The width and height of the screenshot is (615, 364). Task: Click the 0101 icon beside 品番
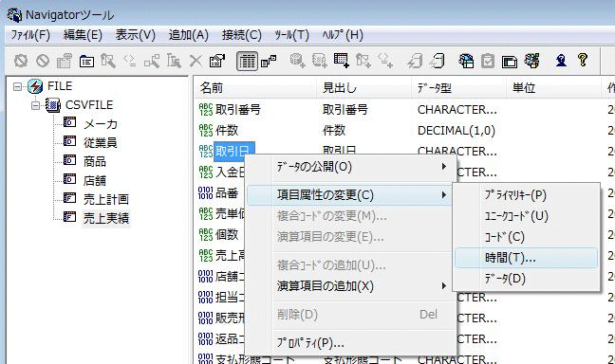coord(206,193)
